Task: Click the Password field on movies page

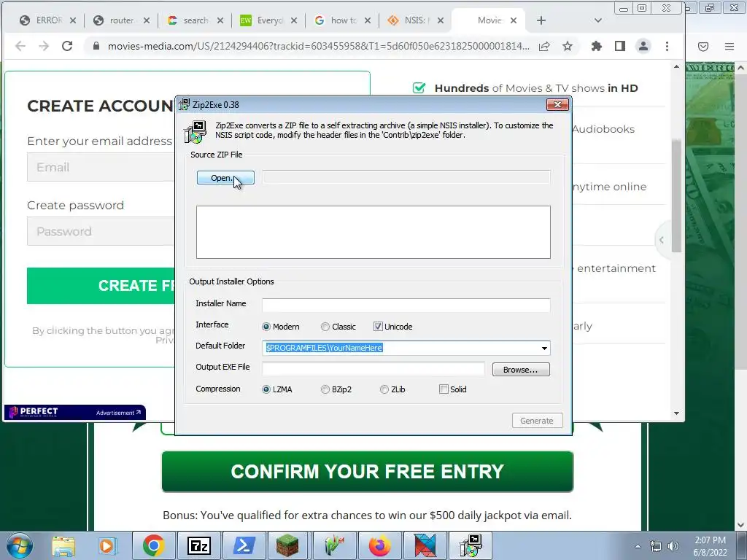Action: [x=102, y=231]
